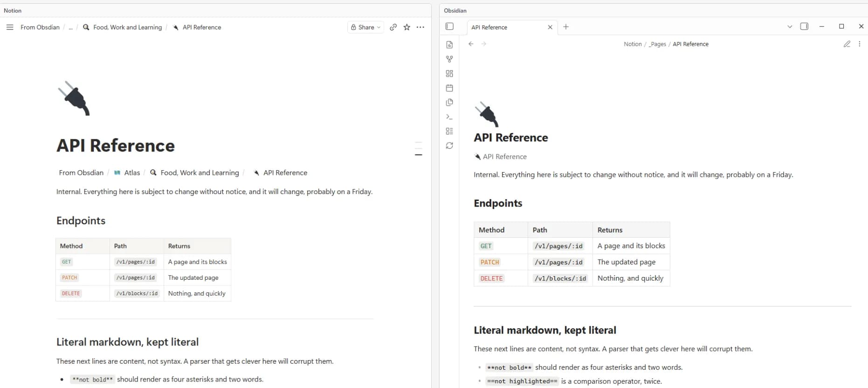Toggle Obsidian right sidebar panel
The height and width of the screenshot is (388, 868).
pyautogui.click(x=804, y=27)
